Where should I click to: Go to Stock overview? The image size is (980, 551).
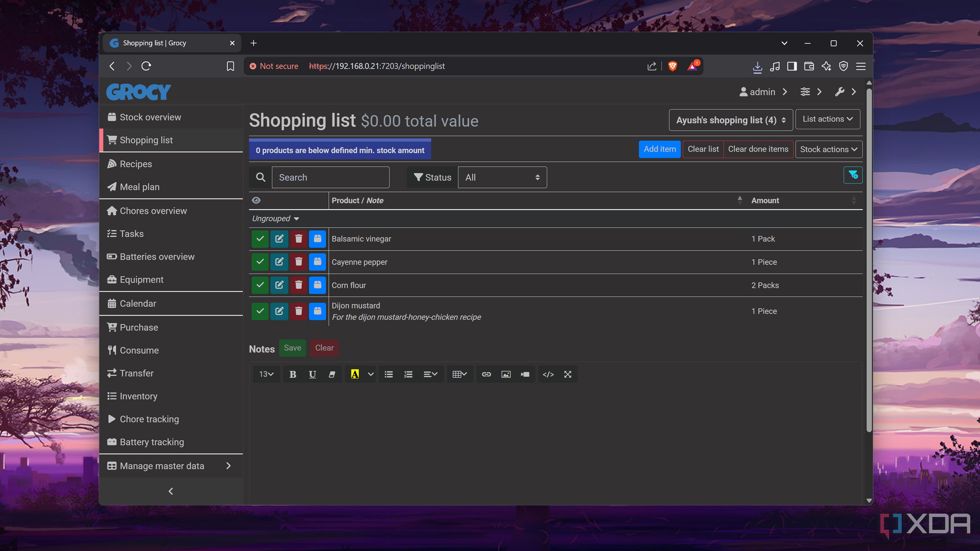click(x=171, y=117)
